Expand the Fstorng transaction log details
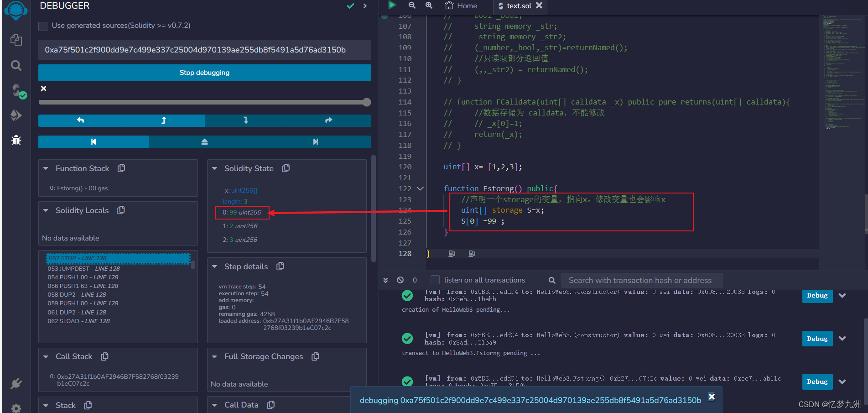The height and width of the screenshot is (413, 868). (842, 382)
